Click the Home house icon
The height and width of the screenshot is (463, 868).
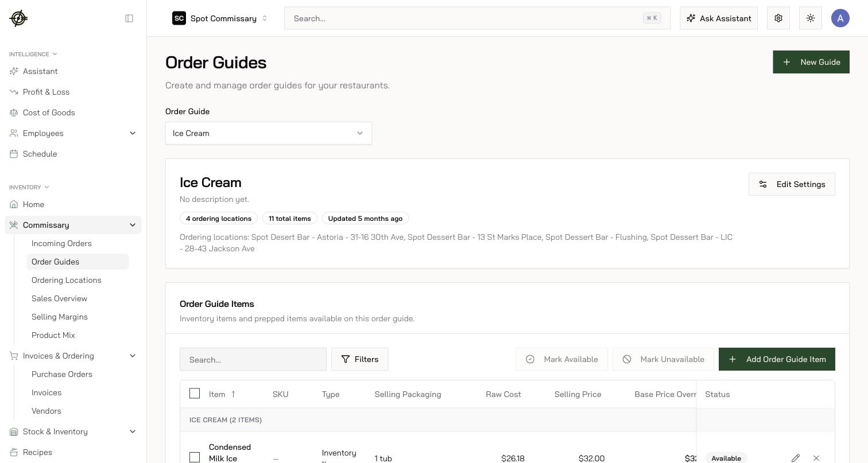pos(14,204)
